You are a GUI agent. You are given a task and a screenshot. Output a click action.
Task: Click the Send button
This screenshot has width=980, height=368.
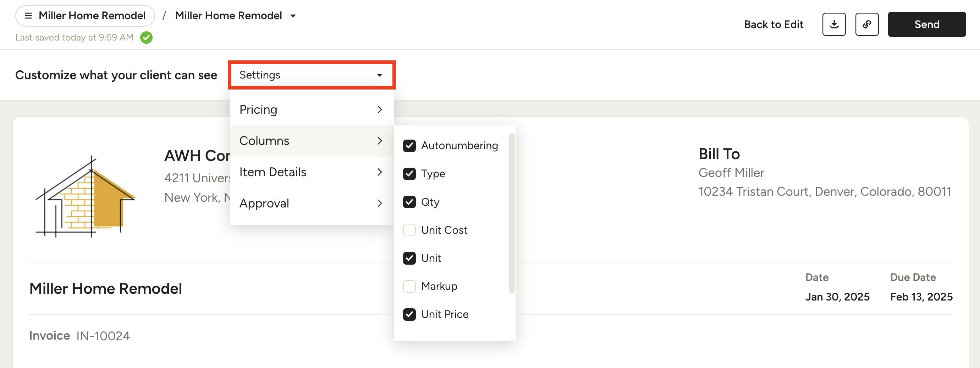(x=927, y=25)
